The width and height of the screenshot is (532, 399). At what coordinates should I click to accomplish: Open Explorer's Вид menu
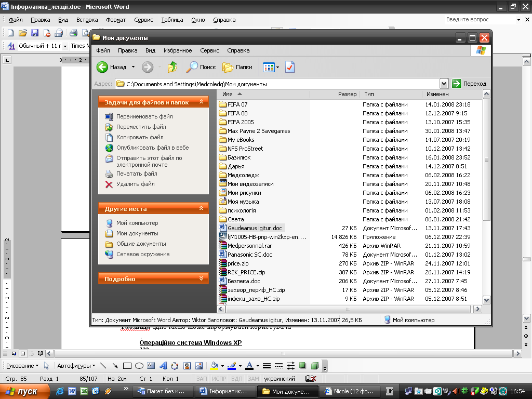150,50
